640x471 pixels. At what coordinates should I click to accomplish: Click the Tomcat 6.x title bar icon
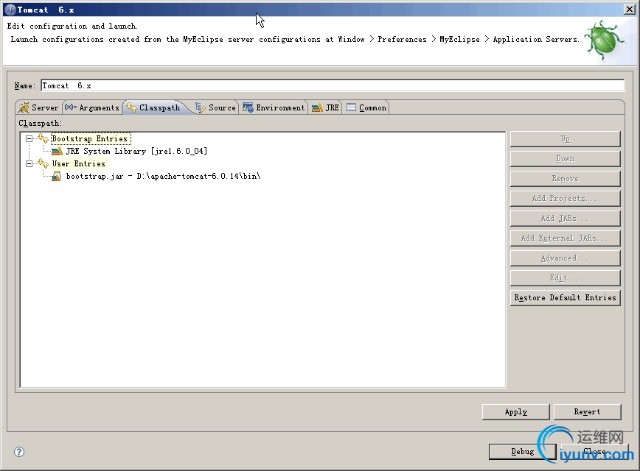pyautogui.click(x=10, y=10)
